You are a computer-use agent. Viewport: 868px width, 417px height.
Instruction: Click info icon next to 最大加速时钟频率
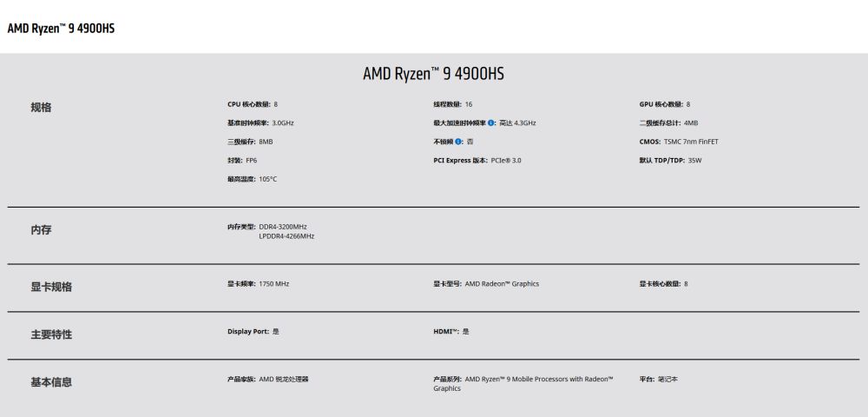(x=491, y=123)
